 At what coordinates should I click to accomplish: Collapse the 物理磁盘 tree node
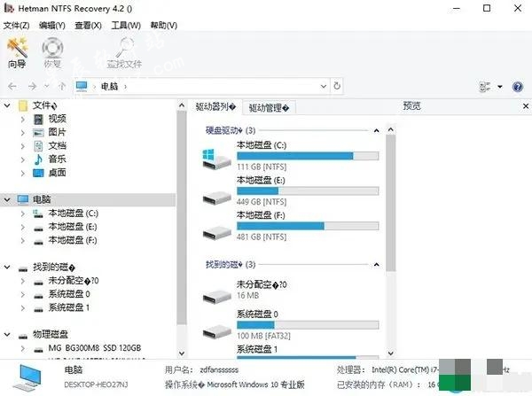(7, 335)
